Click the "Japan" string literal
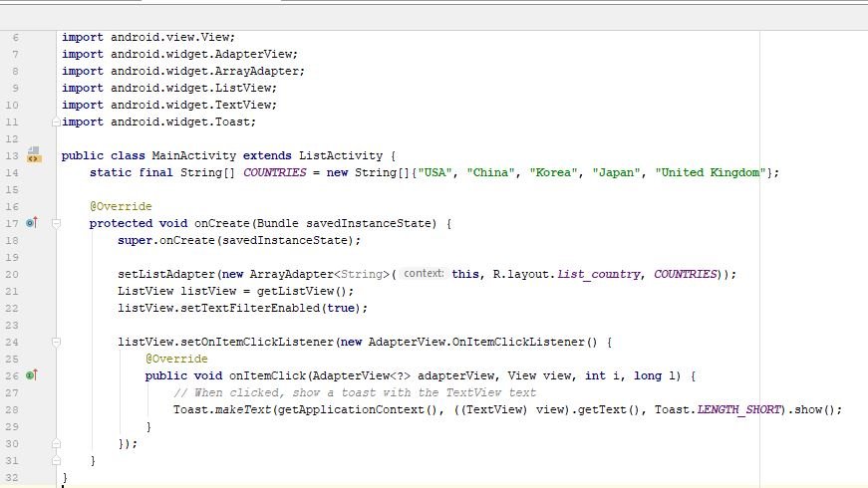 617,172
